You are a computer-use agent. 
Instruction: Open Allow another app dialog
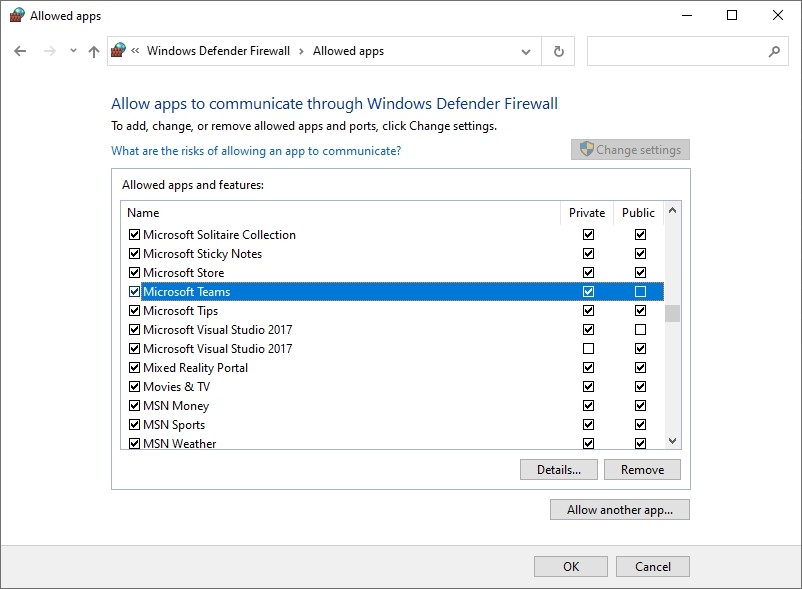coord(620,510)
